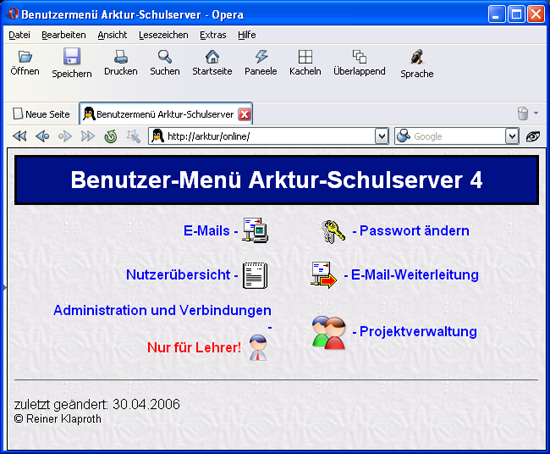Open Administration und Verbindungen link
This screenshot has width=550, height=454.
[x=162, y=310]
